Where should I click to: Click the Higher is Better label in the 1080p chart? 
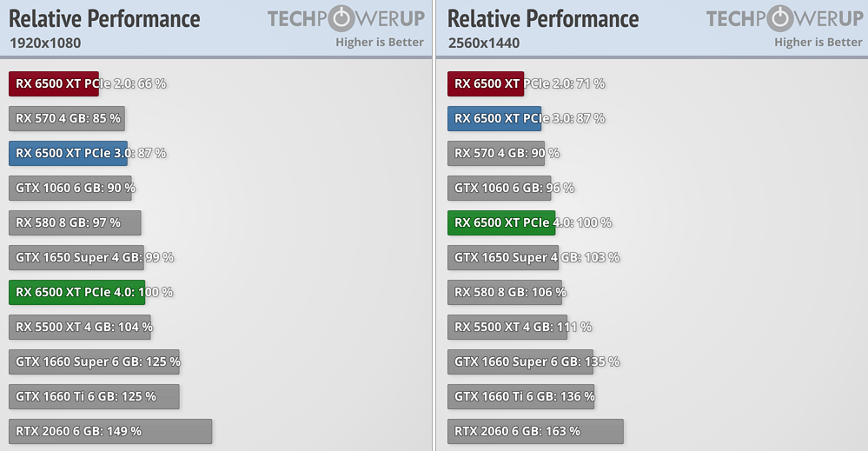(380, 42)
